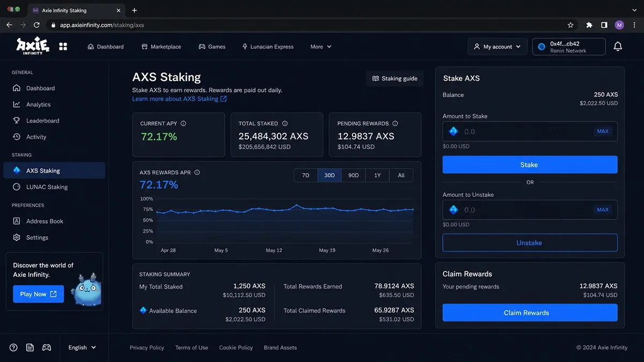Image resolution: width=644 pixels, height=362 pixels.
Task: Open chrome tab list chevron
Action: (634, 10)
